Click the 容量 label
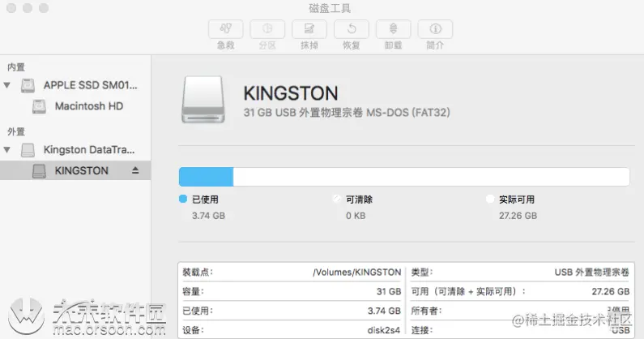 193,292
